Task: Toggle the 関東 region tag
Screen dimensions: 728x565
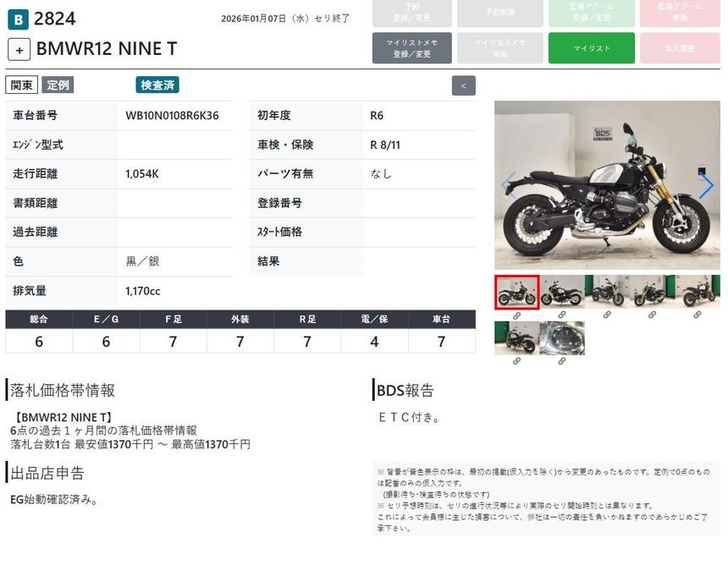Action: pyautogui.click(x=22, y=85)
